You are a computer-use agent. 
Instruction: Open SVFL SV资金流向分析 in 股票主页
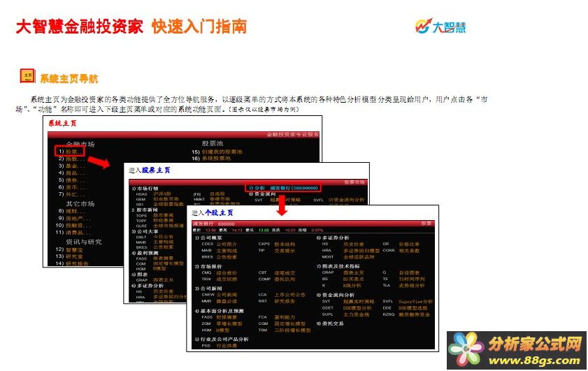339,201
